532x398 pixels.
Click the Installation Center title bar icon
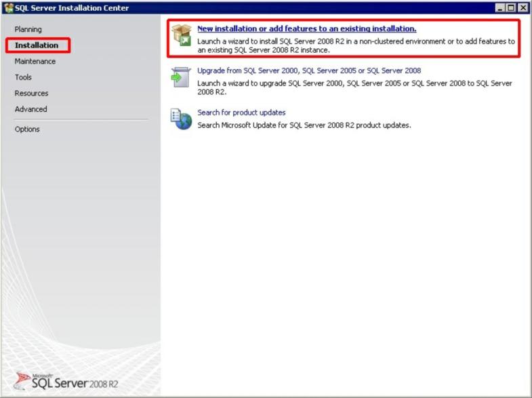9,7
